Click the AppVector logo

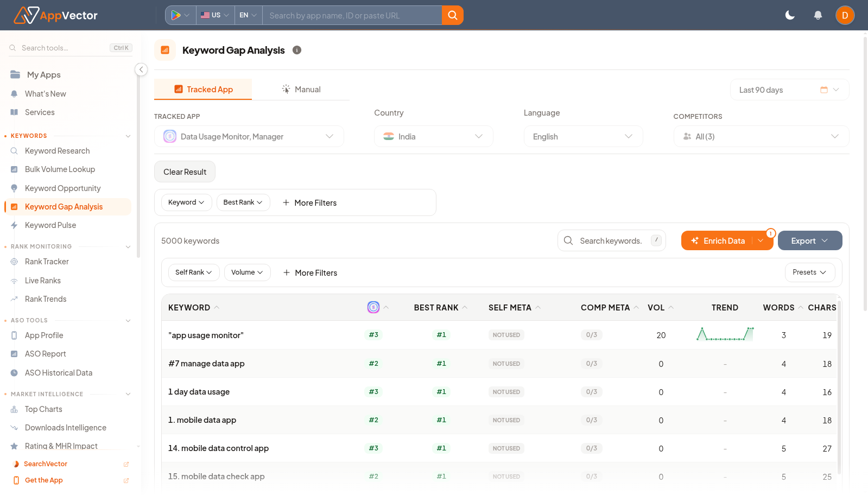(x=55, y=15)
